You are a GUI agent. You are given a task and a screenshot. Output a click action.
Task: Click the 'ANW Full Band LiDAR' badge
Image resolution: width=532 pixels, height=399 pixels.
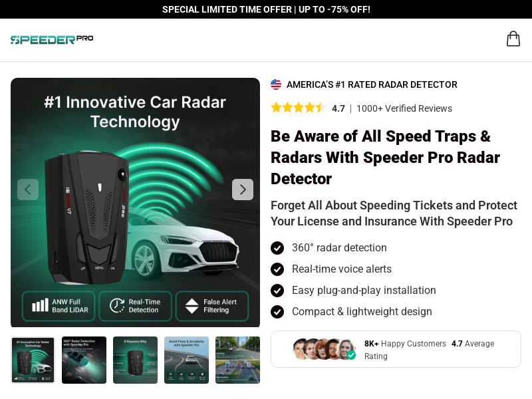pos(59,306)
